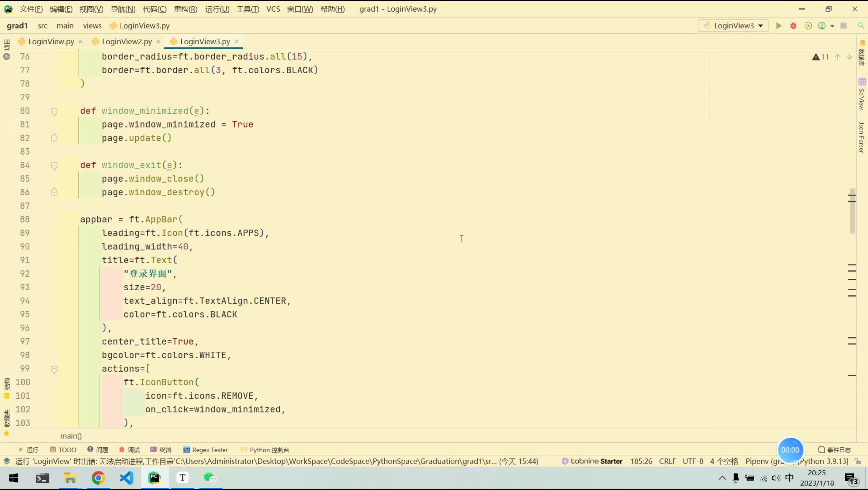This screenshot has width=868, height=490.
Task: Open File Explorer from the taskbar
Action: [70, 478]
